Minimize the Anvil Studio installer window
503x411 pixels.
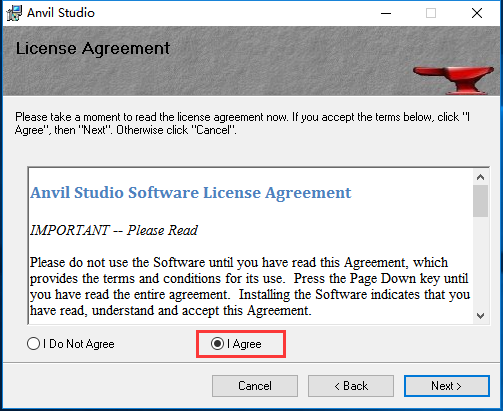point(386,13)
